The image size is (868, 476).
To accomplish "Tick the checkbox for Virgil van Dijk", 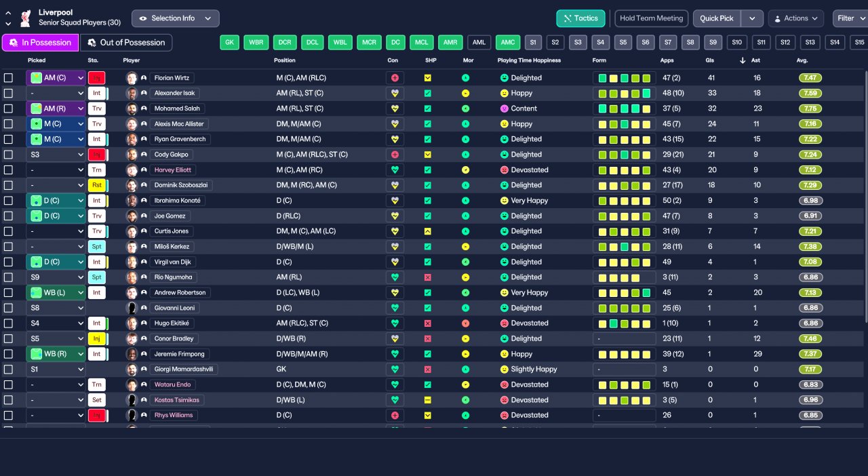I will [8, 262].
